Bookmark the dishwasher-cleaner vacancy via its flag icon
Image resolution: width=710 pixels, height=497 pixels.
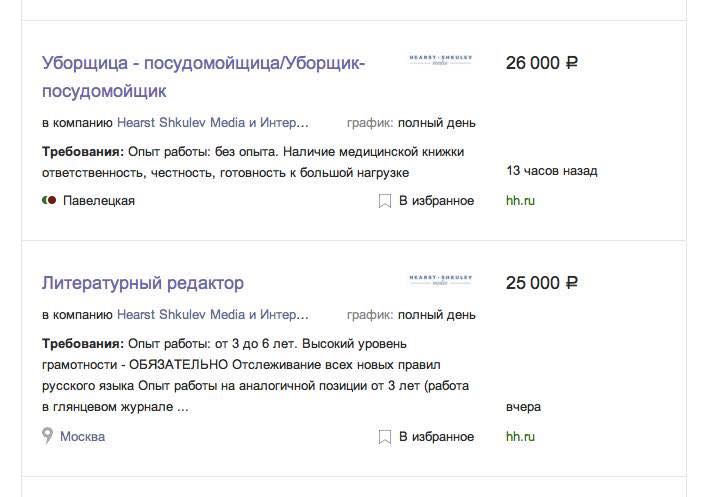coord(385,201)
